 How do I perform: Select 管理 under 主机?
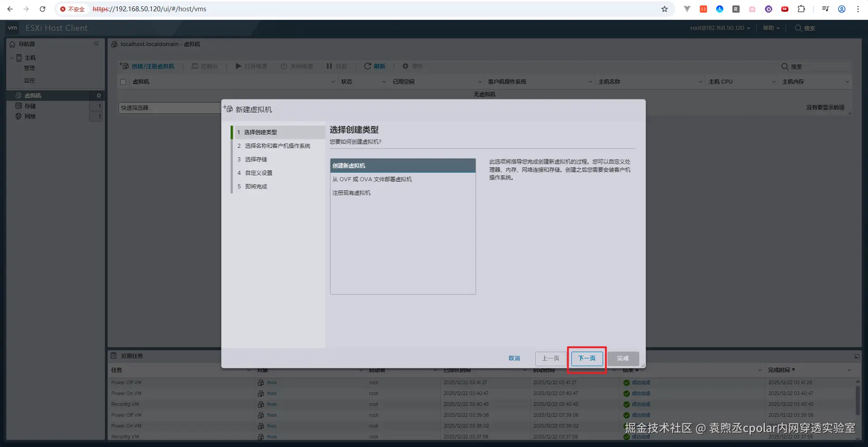pyautogui.click(x=29, y=68)
